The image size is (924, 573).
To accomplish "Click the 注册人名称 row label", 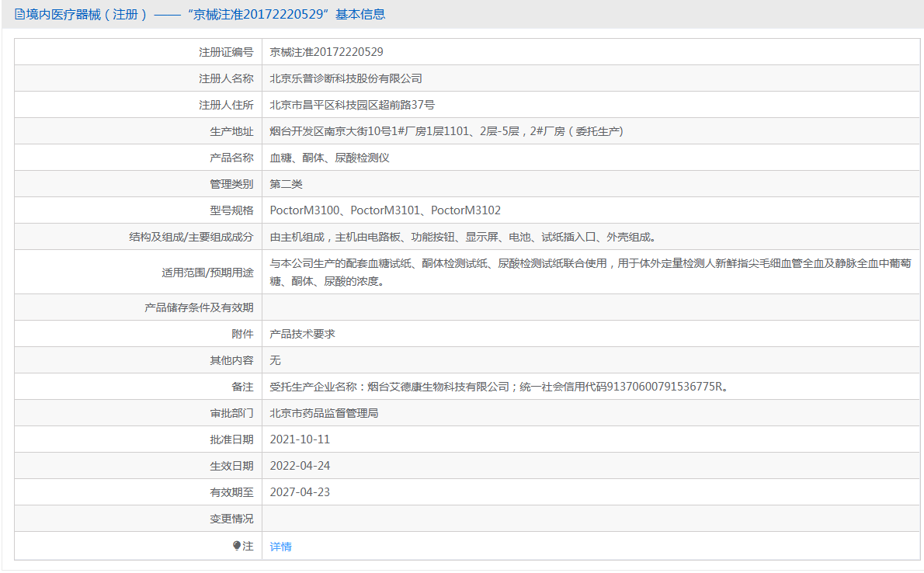I will (x=226, y=78).
